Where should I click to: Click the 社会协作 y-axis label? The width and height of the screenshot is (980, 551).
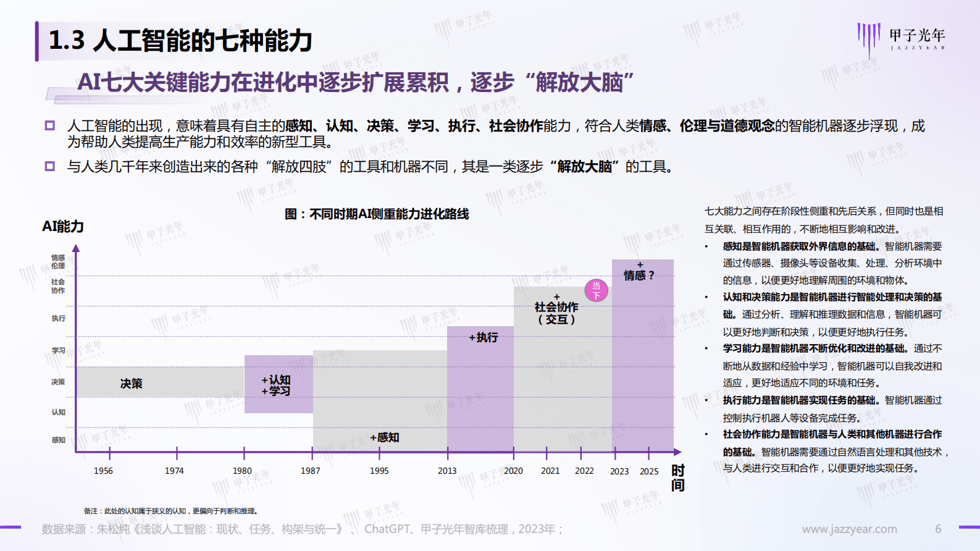click(x=58, y=286)
